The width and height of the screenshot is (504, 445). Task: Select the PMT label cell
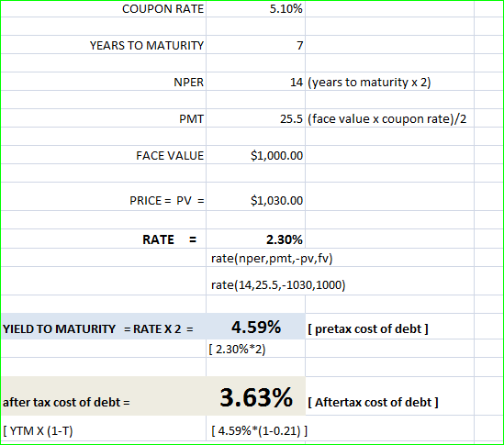(191, 119)
